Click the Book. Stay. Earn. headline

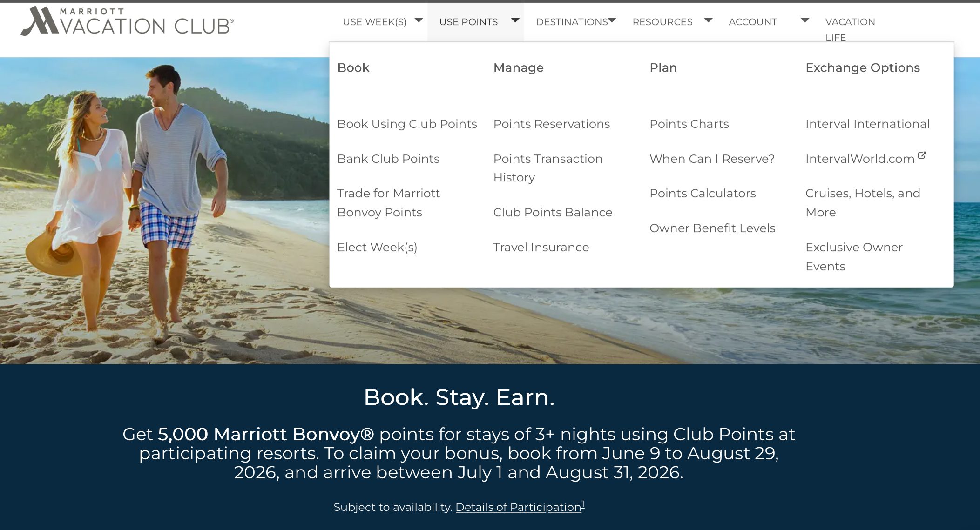tap(459, 397)
